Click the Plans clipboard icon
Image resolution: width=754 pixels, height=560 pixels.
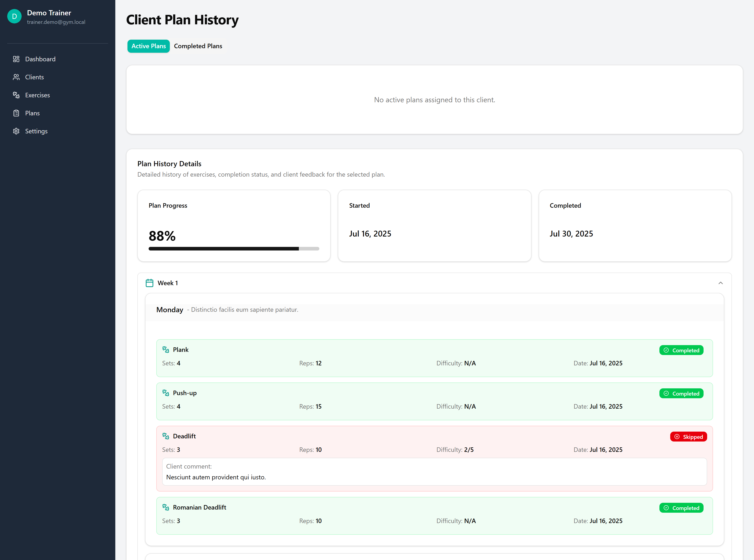pyautogui.click(x=16, y=113)
